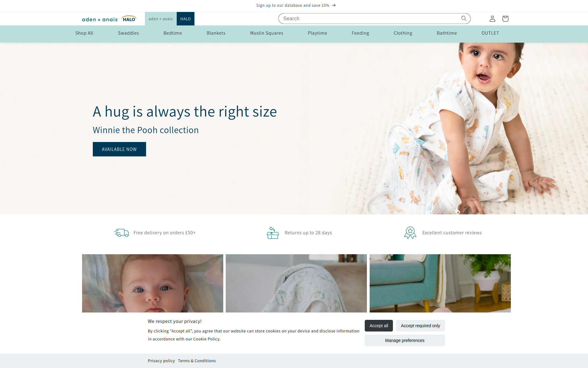588x368 pixels.
Task: Open the Privacy policy link
Action: (161, 361)
